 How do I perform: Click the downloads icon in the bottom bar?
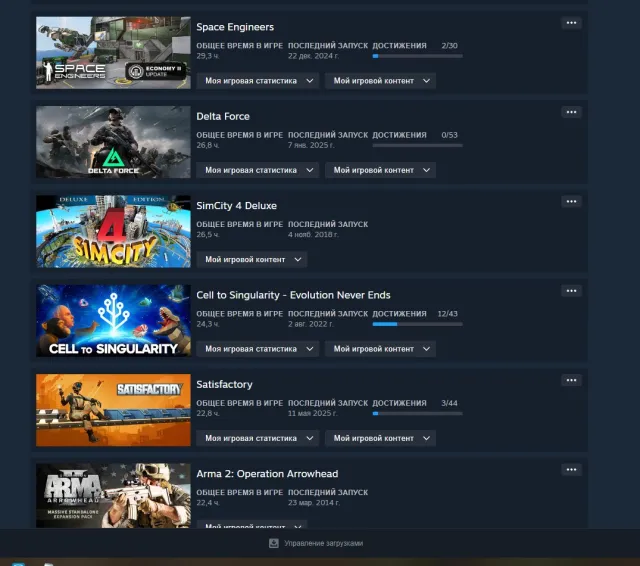(x=274, y=543)
